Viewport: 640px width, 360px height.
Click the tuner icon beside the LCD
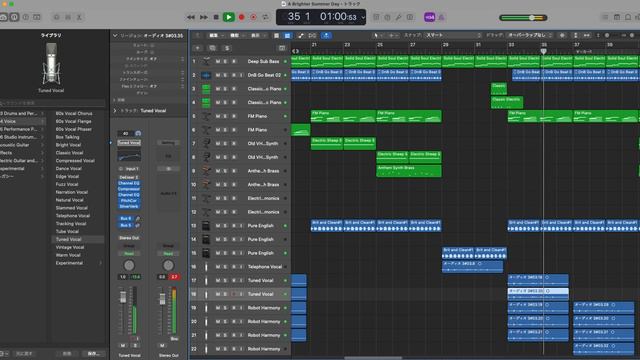(x=398, y=17)
